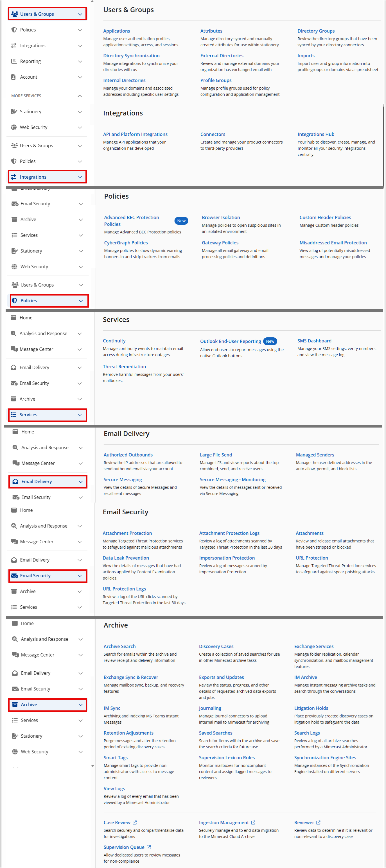Open URL Protection Logs link
Image resolution: width=386 pixels, height=868 pixels.
click(x=124, y=589)
